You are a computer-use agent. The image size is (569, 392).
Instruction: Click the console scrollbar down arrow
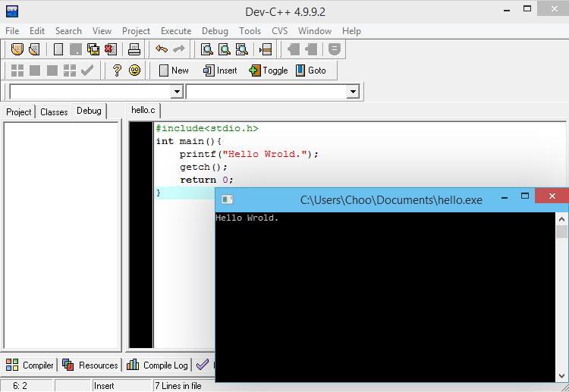coord(561,375)
